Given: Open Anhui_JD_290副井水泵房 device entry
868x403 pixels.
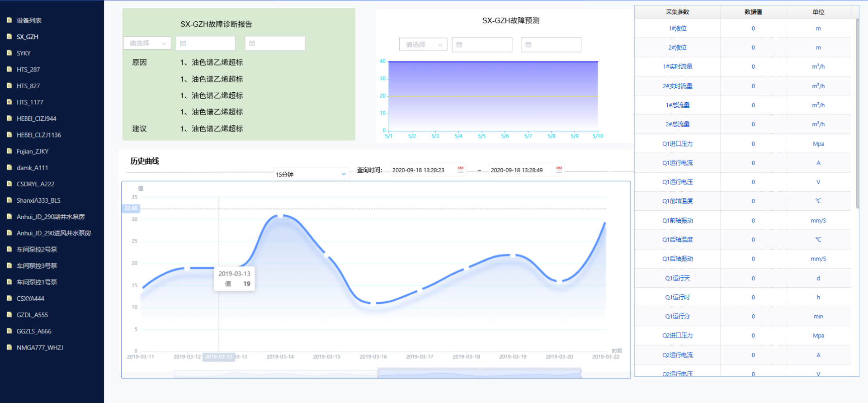Looking at the screenshot, I should click(x=51, y=217).
